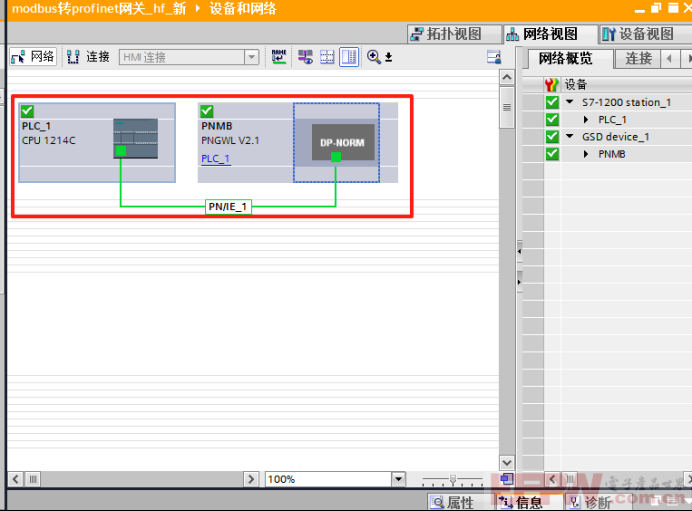Click the PLC_1 PROFINET port green square
692x511 pixels.
[120, 151]
